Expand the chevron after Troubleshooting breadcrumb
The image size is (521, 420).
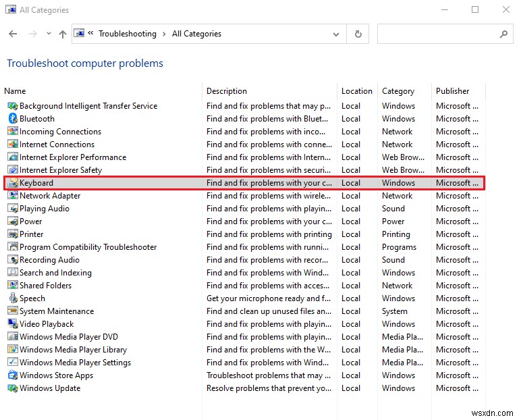pos(164,34)
